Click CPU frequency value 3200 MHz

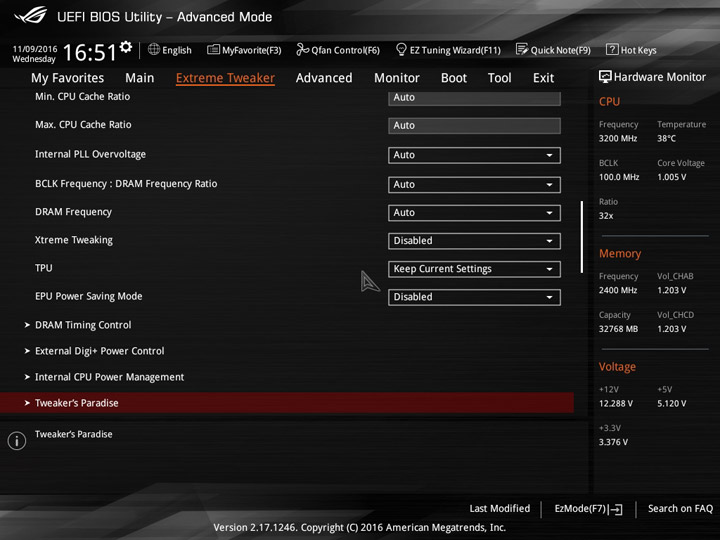618,139
